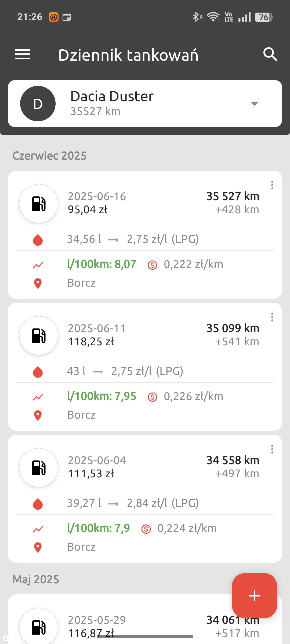This screenshot has width=290, height=644.
Task: Open options menu for 2025-06-04 refuel entry
Action: (272, 449)
